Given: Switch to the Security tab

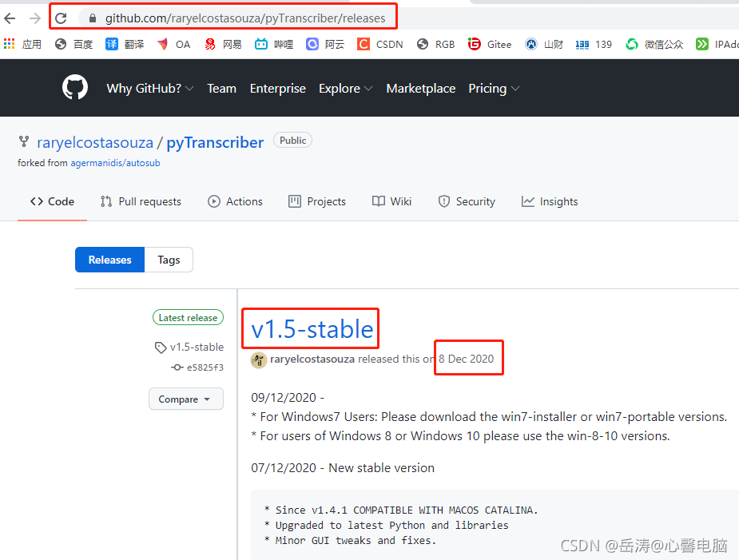Looking at the screenshot, I should [467, 201].
